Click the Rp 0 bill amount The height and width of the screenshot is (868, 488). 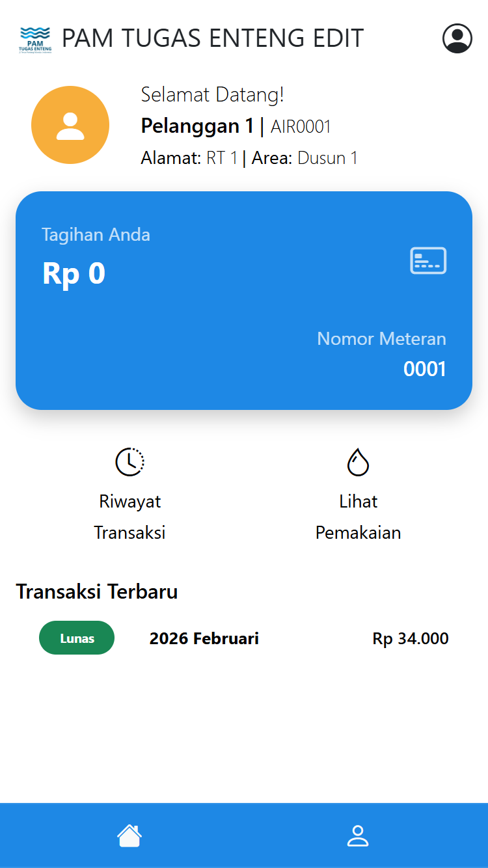coord(74,273)
